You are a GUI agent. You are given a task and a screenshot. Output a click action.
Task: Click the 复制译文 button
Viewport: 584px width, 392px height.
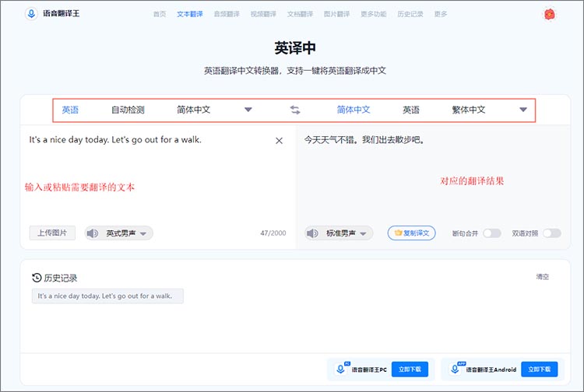coord(412,233)
